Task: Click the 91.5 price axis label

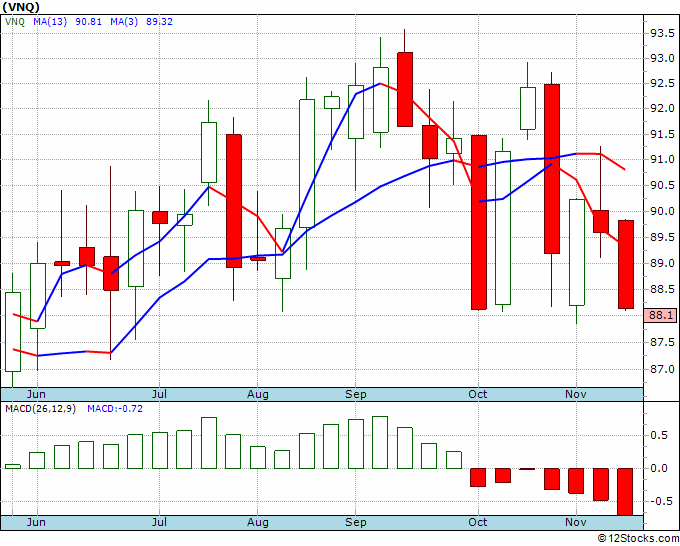Action: click(x=662, y=134)
